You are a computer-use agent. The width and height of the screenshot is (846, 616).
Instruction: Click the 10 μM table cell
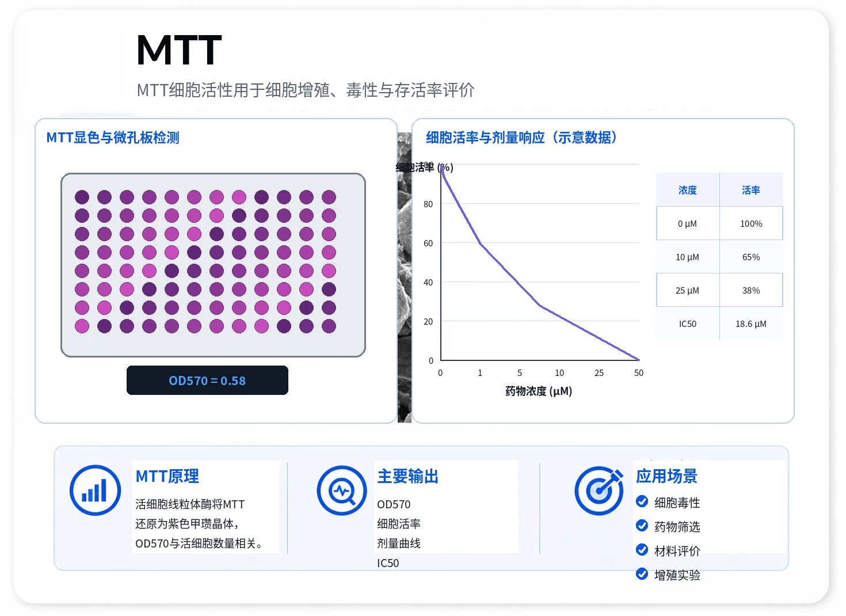click(688, 257)
